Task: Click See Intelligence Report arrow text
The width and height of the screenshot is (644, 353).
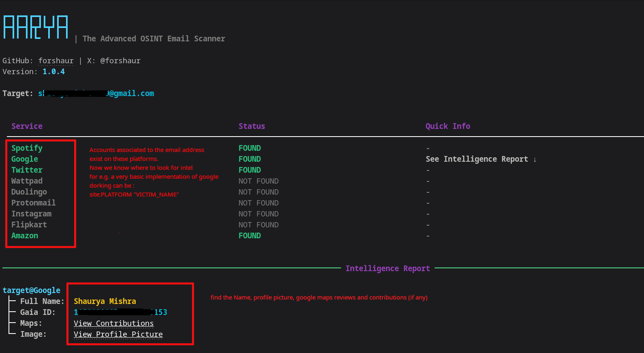Action: click(481, 159)
